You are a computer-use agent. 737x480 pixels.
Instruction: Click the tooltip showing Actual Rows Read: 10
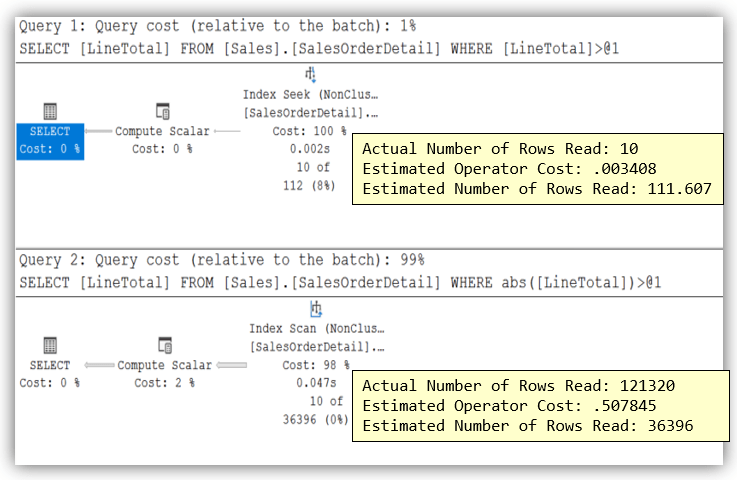538,169
